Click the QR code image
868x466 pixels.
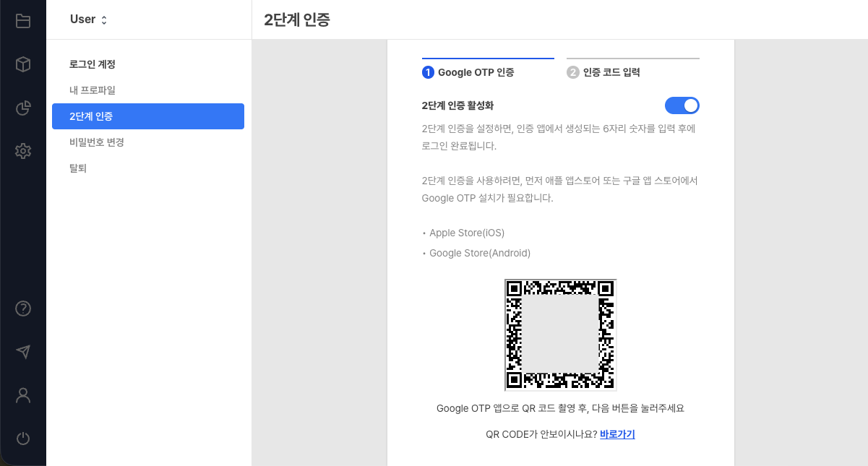(x=560, y=335)
